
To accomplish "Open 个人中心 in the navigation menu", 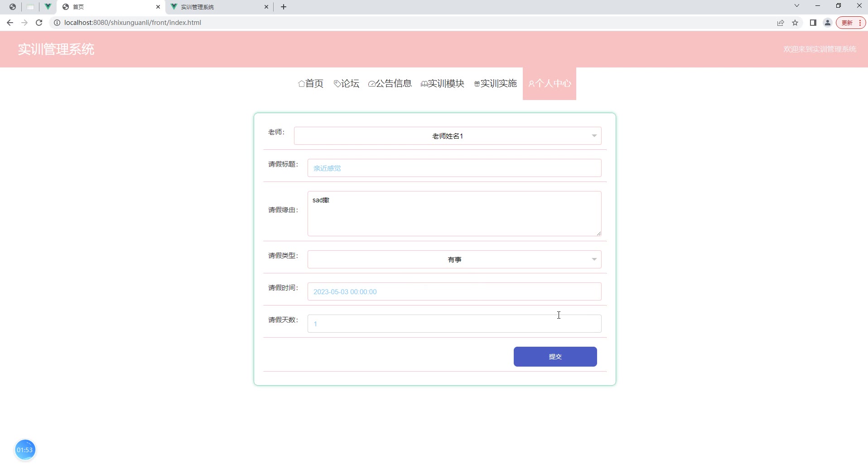I will 550,84.
